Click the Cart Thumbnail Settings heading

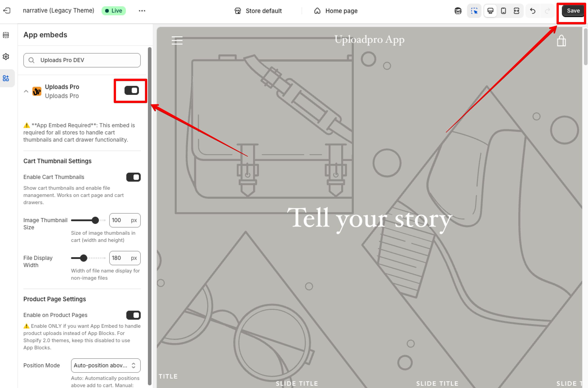coord(57,161)
